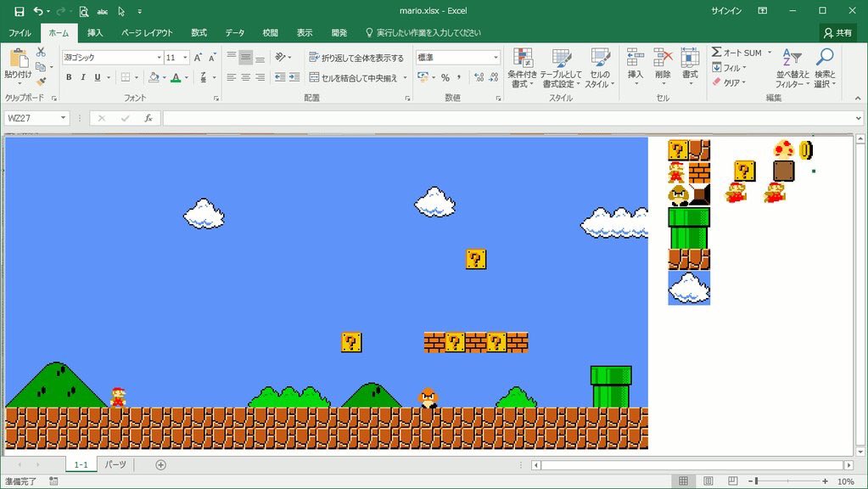
Task: Click the 削除 delete cells button
Action: tap(663, 67)
